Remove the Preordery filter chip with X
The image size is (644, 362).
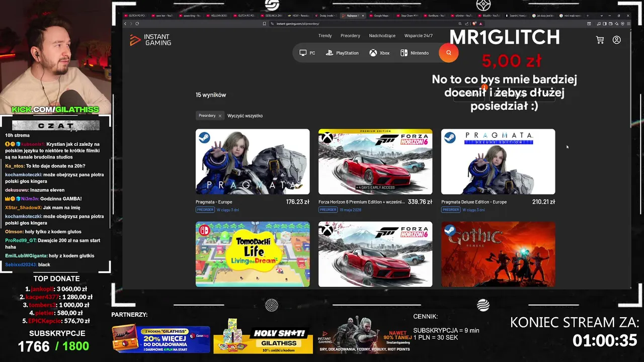click(220, 116)
